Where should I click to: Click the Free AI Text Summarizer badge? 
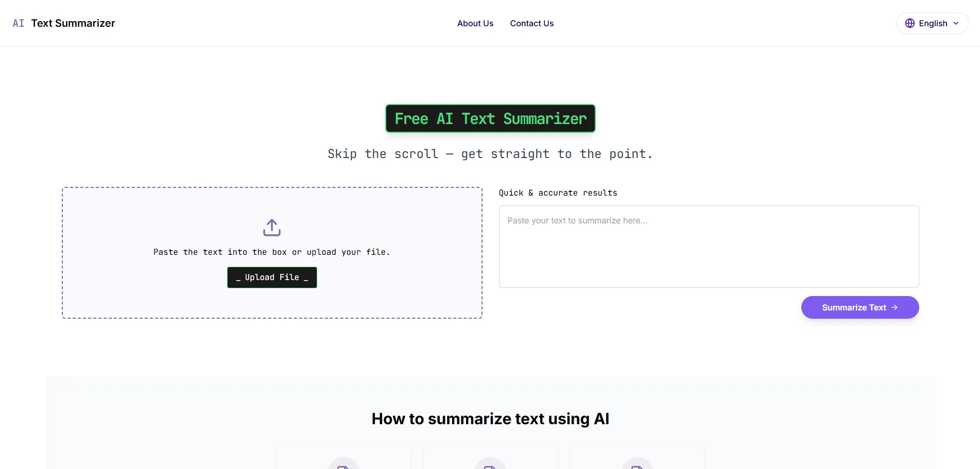click(x=490, y=118)
